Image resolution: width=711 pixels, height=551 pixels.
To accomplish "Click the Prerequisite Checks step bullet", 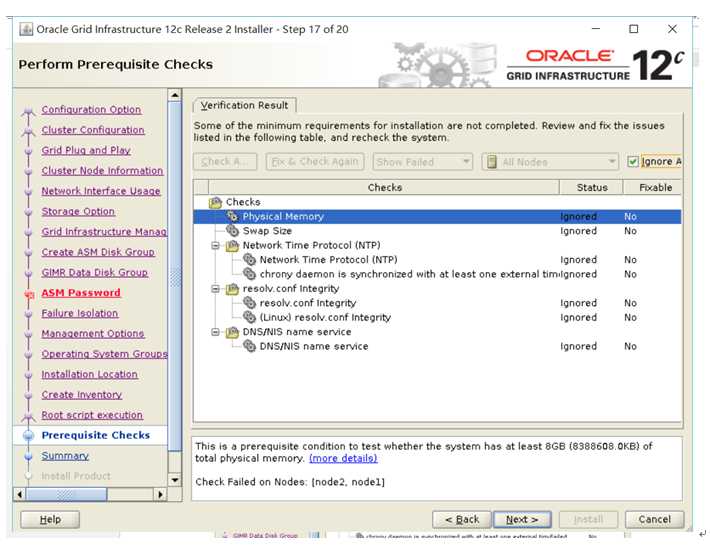I will [29, 435].
